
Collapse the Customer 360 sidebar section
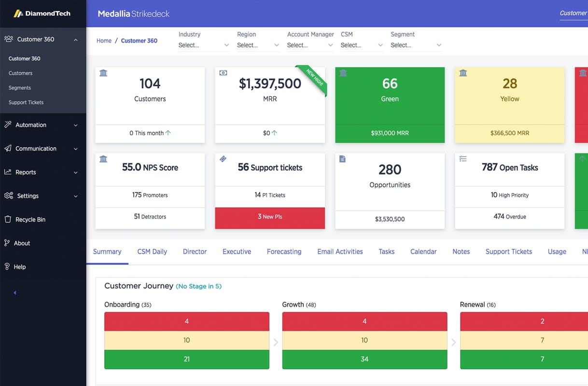pos(76,40)
